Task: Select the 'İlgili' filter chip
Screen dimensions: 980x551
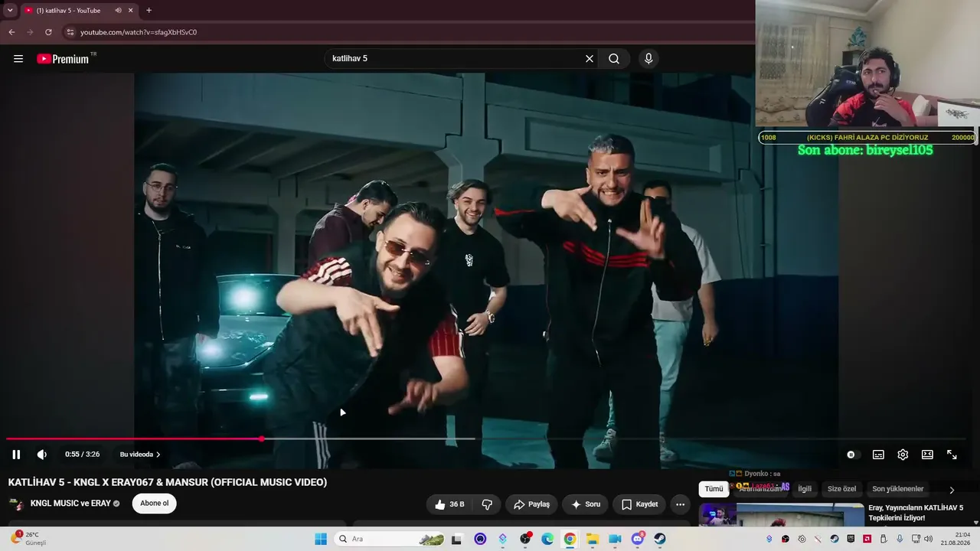Action: pos(805,489)
